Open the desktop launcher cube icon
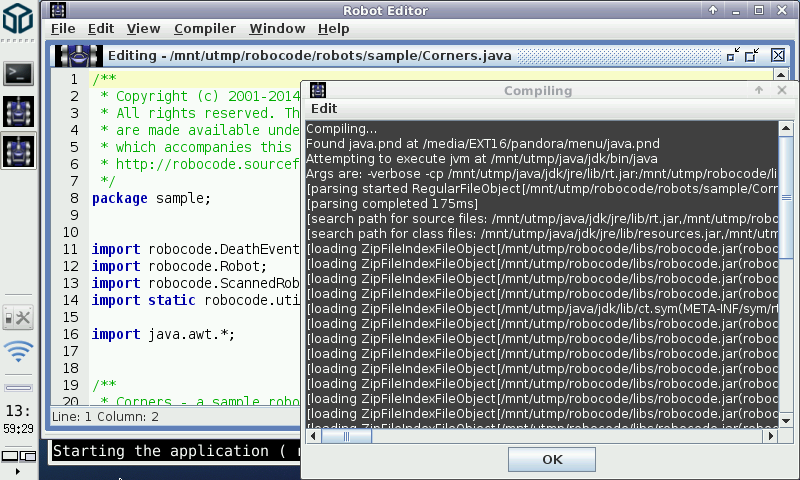The image size is (800, 480). click(x=18, y=19)
